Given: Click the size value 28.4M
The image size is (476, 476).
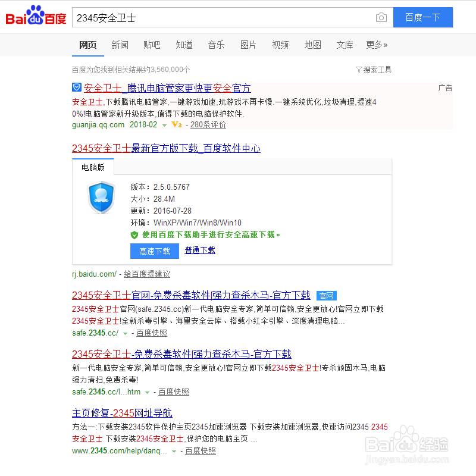Looking at the screenshot, I should click(164, 199).
